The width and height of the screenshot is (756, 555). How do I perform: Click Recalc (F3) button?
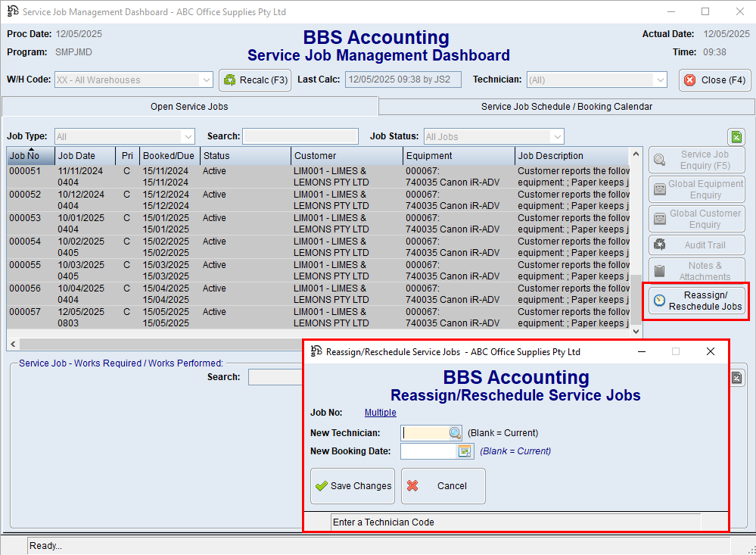click(x=255, y=80)
